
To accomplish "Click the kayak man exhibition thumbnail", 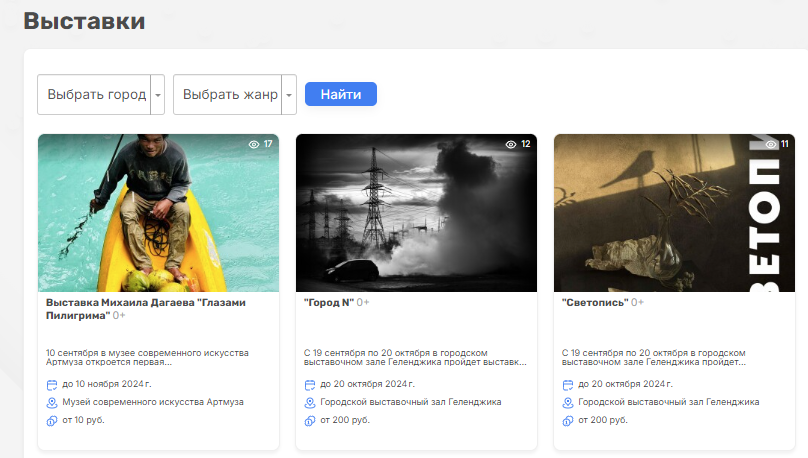I will (x=158, y=213).
